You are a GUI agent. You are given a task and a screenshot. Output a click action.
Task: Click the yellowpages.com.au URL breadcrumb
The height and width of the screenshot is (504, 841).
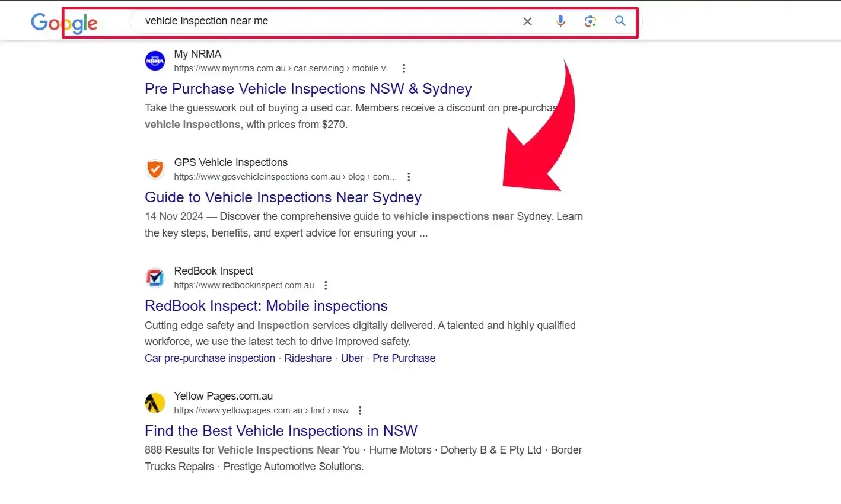click(261, 410)
